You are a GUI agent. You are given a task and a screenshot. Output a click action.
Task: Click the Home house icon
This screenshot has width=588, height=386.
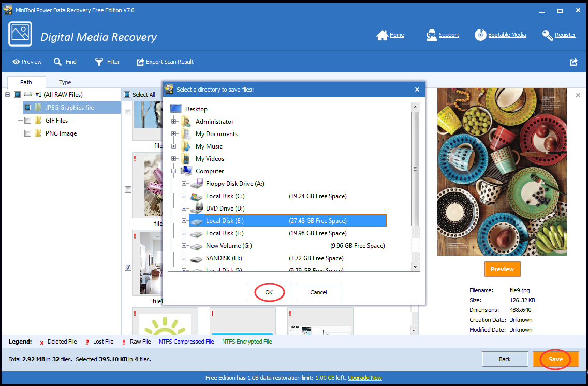(x=382, y=35)
